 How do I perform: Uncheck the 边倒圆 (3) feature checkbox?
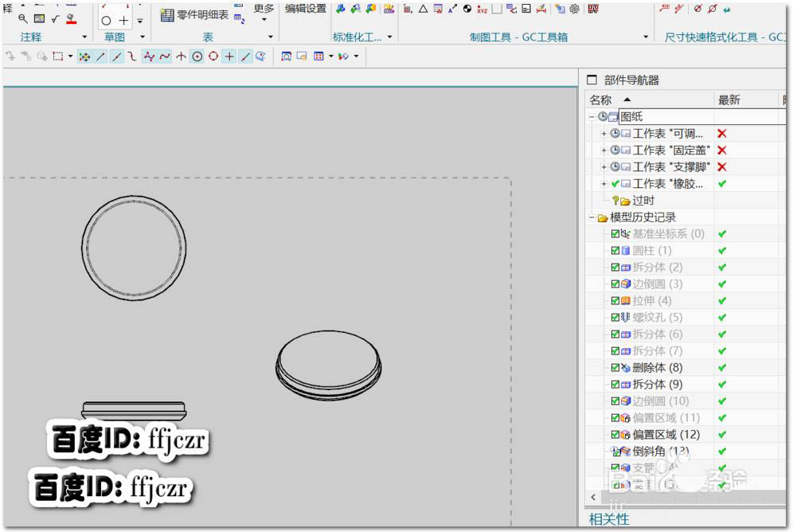[x=615, y=284]
